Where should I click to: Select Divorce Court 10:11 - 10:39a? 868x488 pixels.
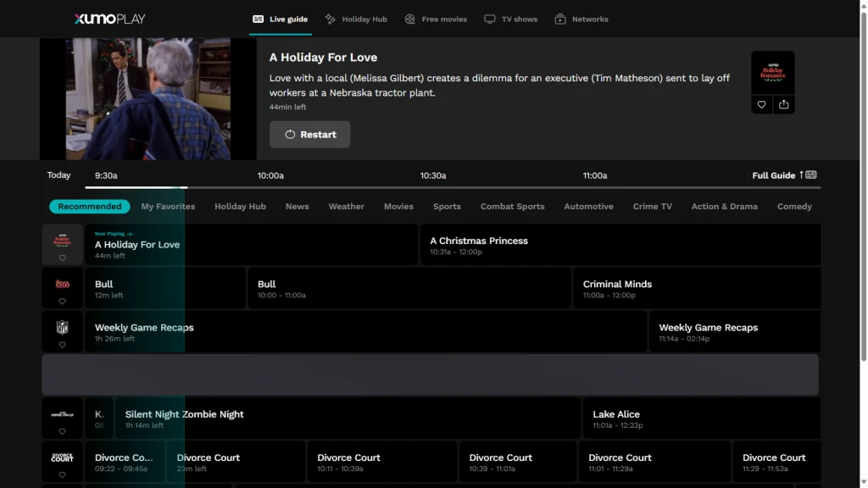point(382,462)
